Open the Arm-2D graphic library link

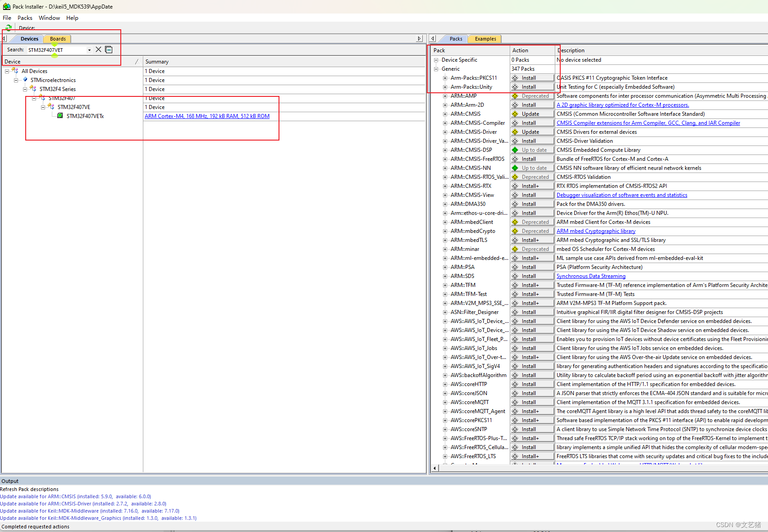click(x=622, y=105)
